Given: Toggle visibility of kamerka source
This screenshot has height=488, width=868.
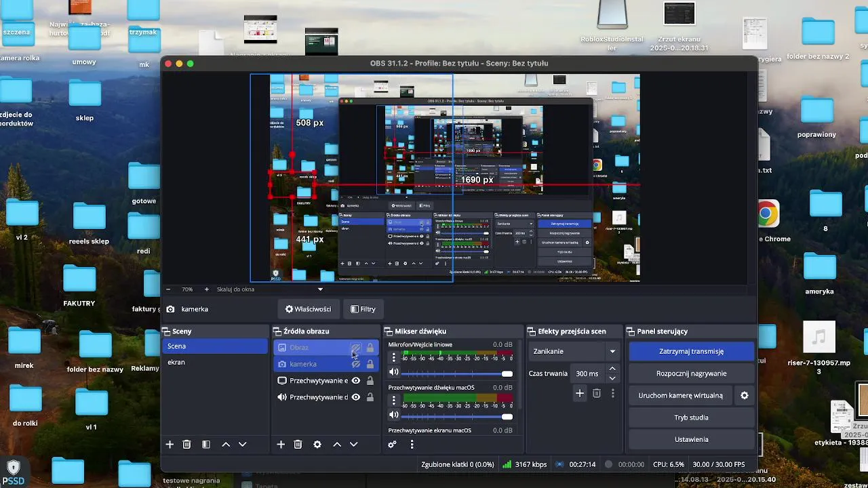Looking at the screenshot, I should tap(355, 364).
